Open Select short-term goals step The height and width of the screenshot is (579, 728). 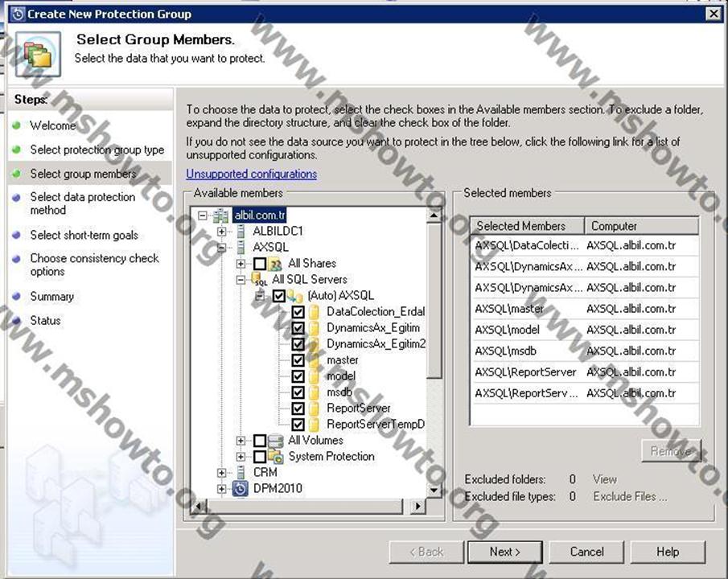point(84,235)
